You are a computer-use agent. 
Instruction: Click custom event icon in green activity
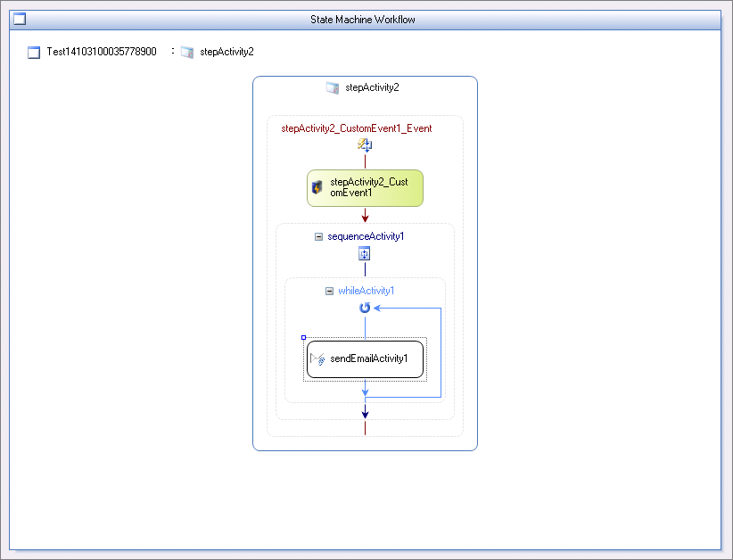point(317,187)
